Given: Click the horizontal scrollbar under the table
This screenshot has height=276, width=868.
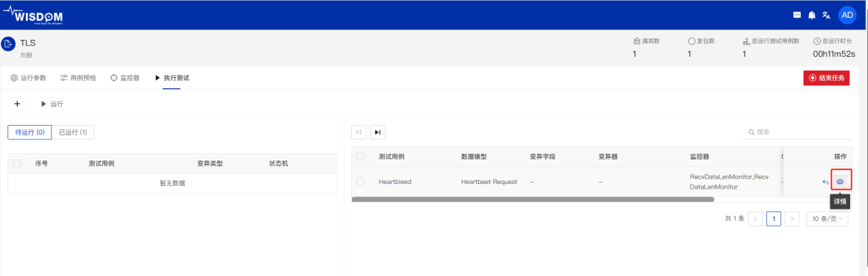Looking at the screenshot, I should point(532,199).
